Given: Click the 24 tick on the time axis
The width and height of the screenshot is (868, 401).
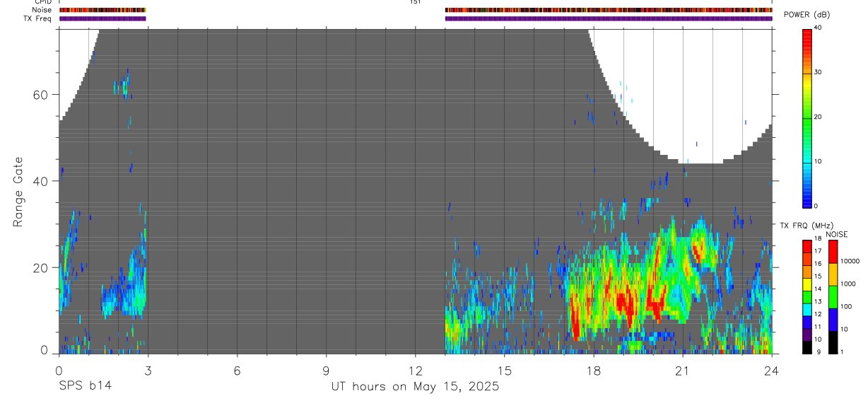Looking at the screenshot, I should coord(771,370).
